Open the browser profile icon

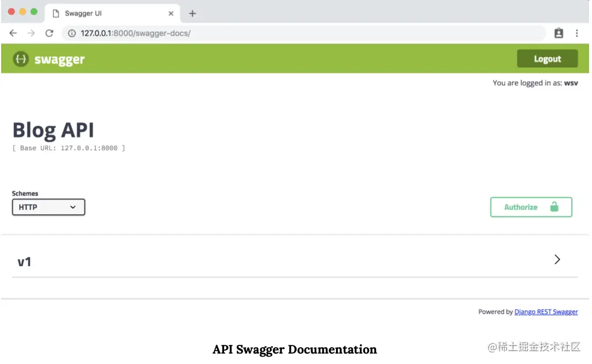(x=558, y=33)
